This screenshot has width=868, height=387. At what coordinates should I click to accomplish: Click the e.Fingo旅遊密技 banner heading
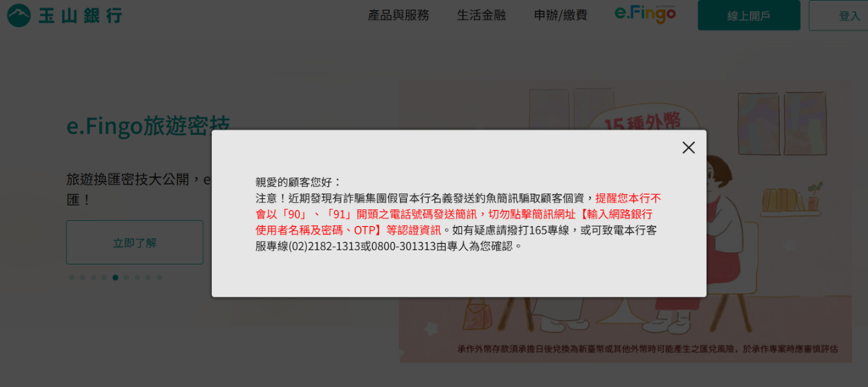(147, 126)
